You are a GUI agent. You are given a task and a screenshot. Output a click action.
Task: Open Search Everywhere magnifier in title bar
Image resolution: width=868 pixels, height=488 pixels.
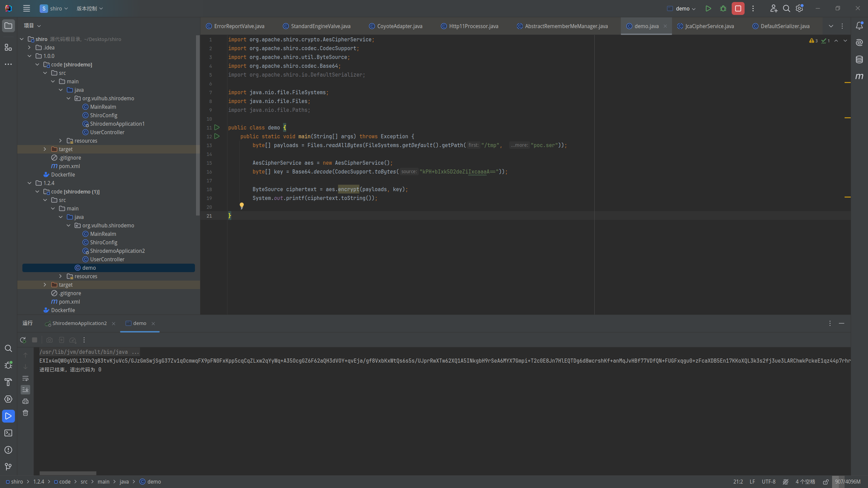(787, 8)
